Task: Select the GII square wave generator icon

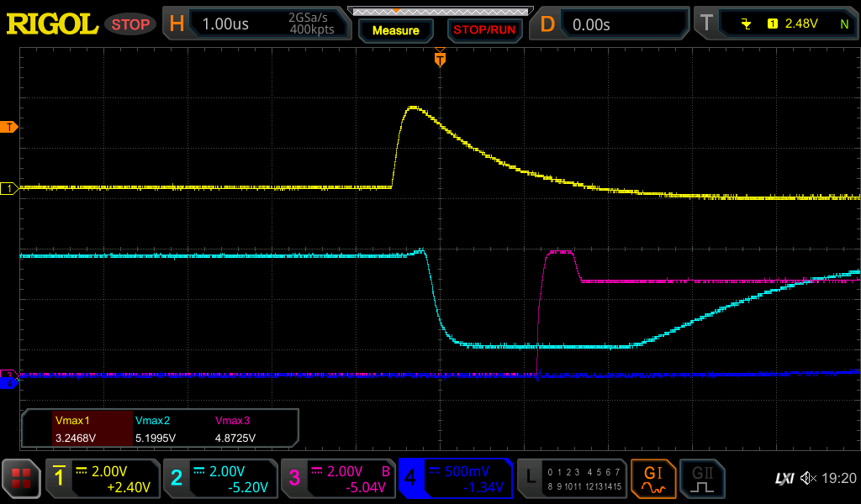Action: tap(702, 479)
